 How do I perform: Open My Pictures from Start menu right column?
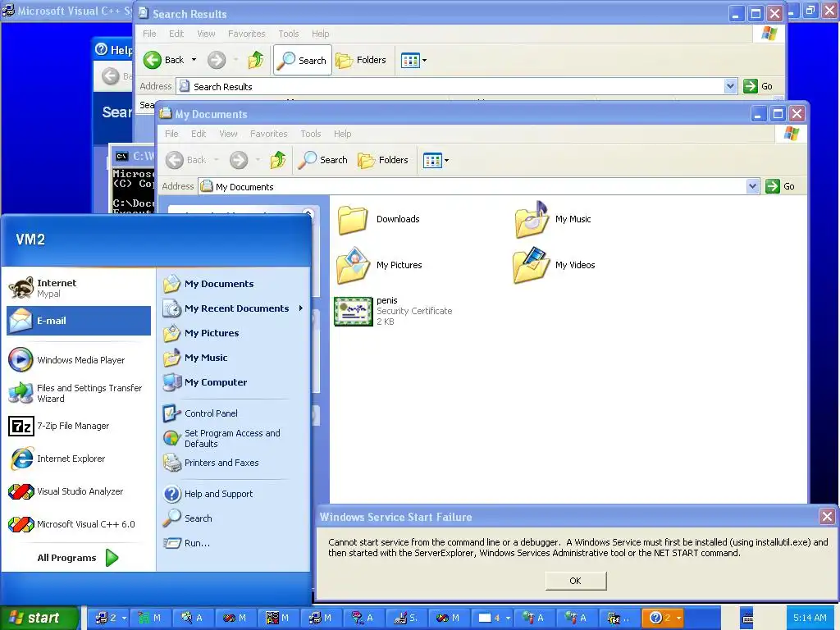click(x=234, y=333)
